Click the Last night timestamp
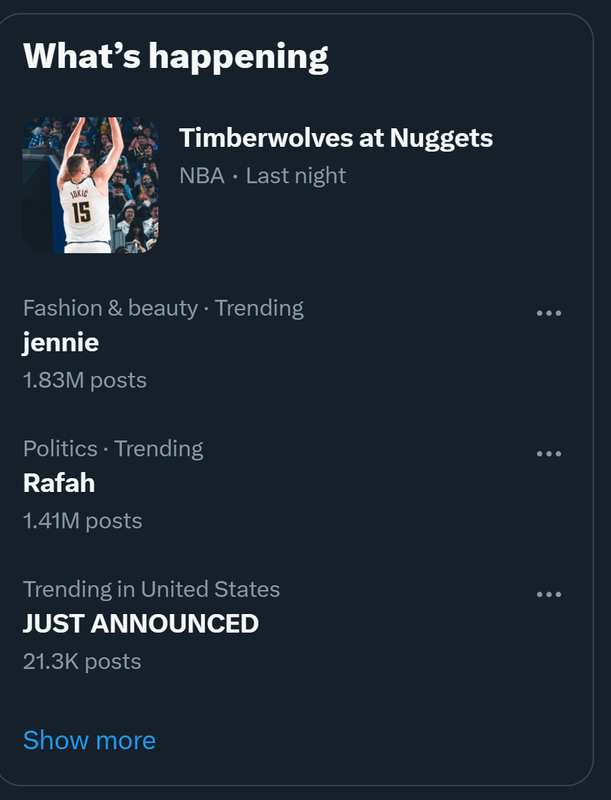The height and width of the screenshot is (800, 611). [x=296, y=176]
